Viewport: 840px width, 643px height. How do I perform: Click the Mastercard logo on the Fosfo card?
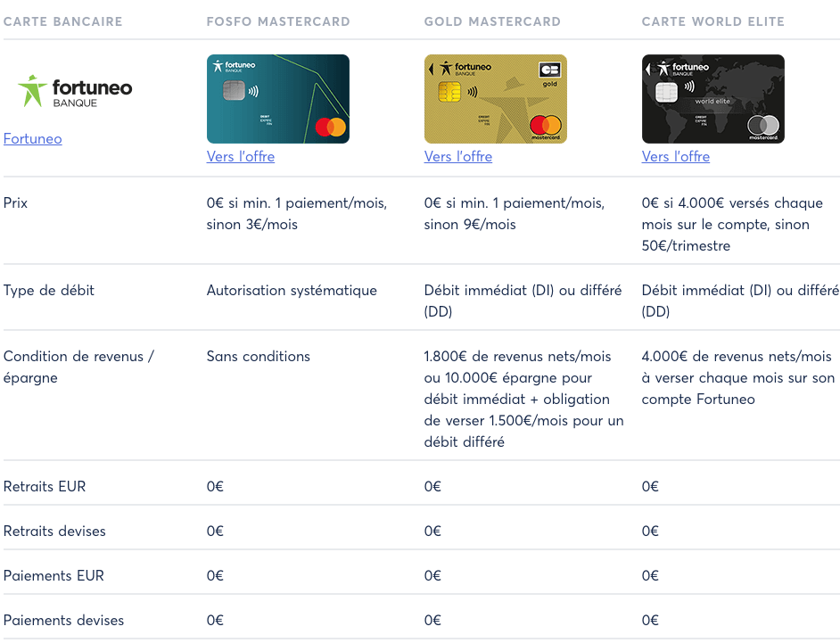[x=331, y=127]
